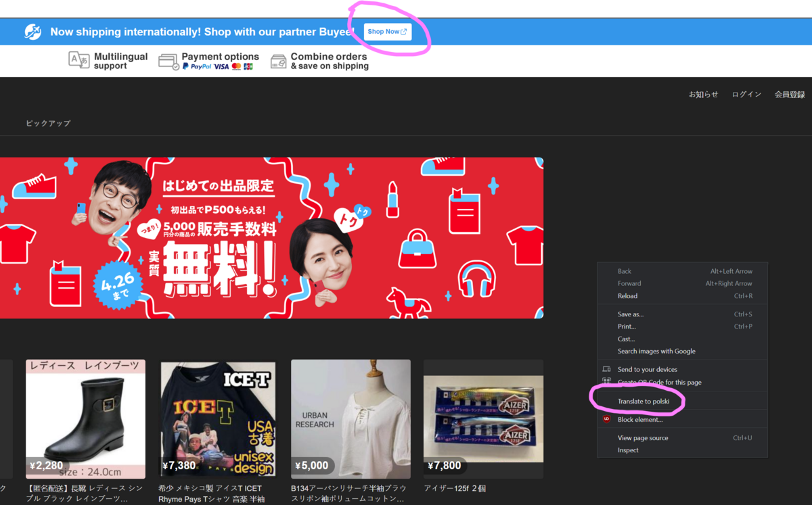Open the 会員登録 registration link
Image resolution: width=812 pixels, height=505 pixels.
[x=790, y=95]
